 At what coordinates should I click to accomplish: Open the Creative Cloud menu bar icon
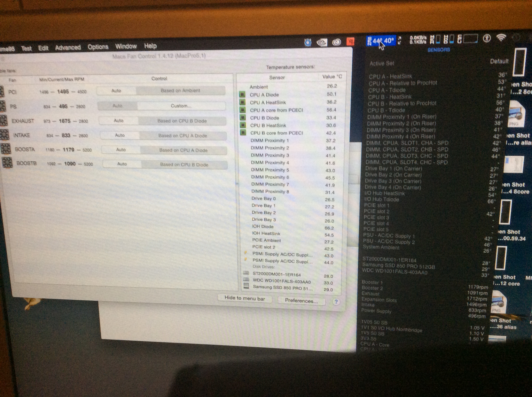pyautogui.click(x=336, y=42)
